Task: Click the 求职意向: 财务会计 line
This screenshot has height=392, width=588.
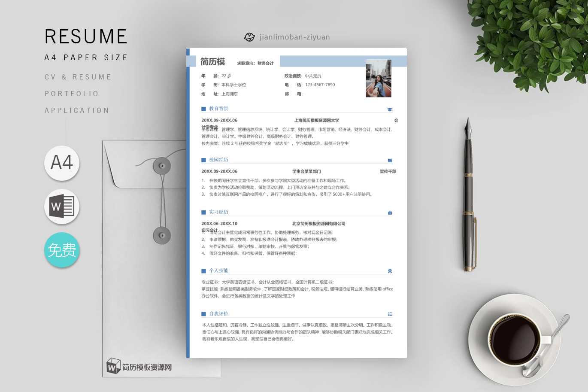Action: click(255, 63)
